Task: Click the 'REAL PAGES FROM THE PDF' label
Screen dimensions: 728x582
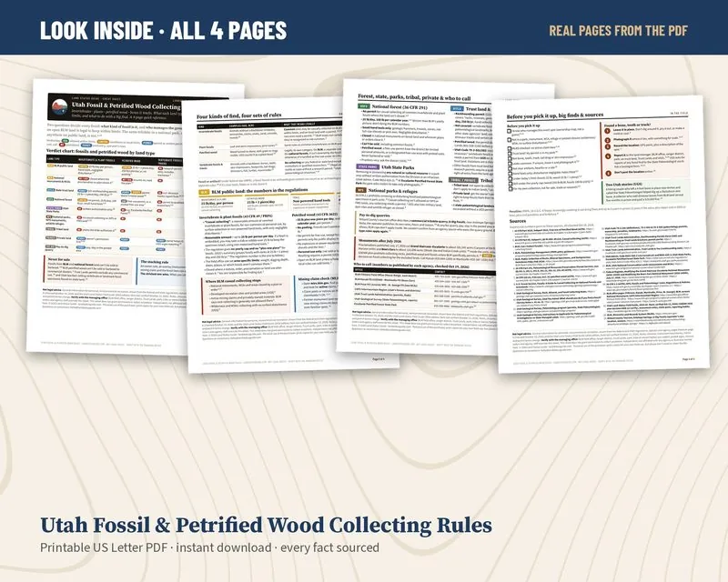Action: click(x=618, y=31)
